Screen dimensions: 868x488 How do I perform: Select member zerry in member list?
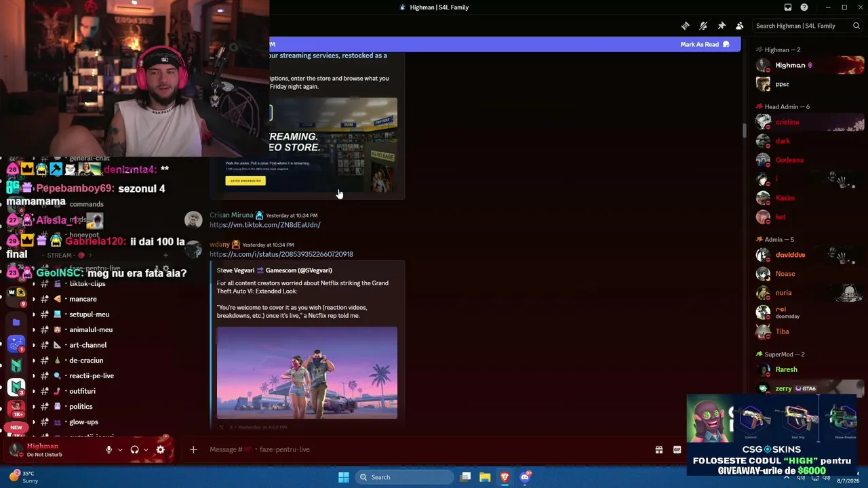coord(810,388)
